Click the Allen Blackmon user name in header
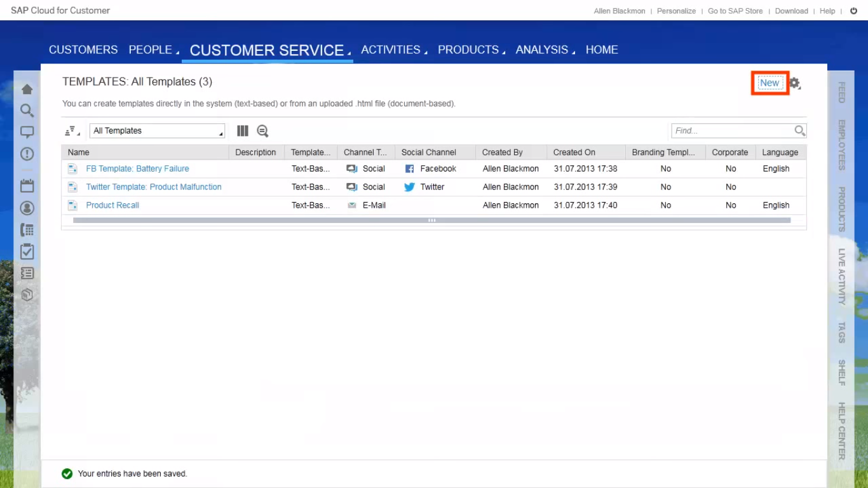Image resolution: width=868 pixels, height=488 pixels. click(620, 11)
